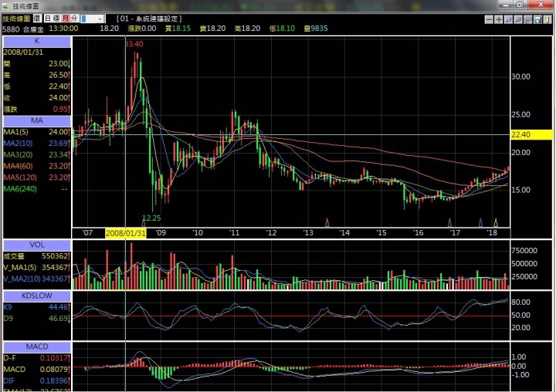556x392 pixels.
Task: Click the 30.00 price axis label
Action: pyautogui.click(x=520, y=76)
